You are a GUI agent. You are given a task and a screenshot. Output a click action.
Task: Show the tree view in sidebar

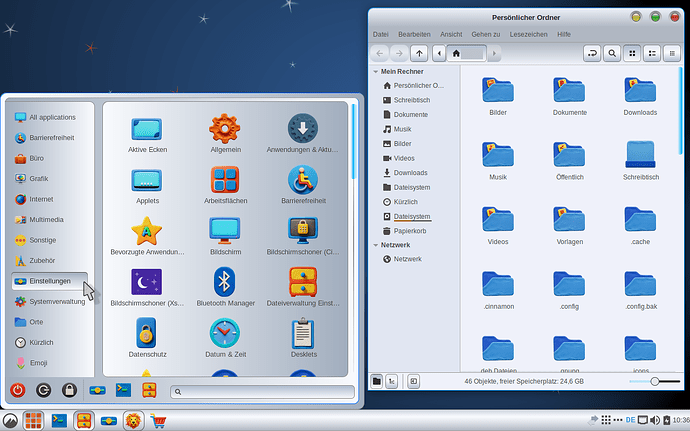coord(393,381)
